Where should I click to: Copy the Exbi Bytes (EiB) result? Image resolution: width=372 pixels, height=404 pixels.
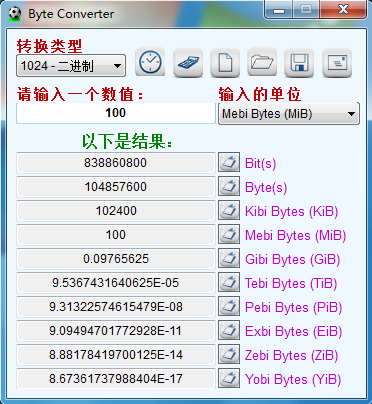pyautogui.click(x=229, y=330)
